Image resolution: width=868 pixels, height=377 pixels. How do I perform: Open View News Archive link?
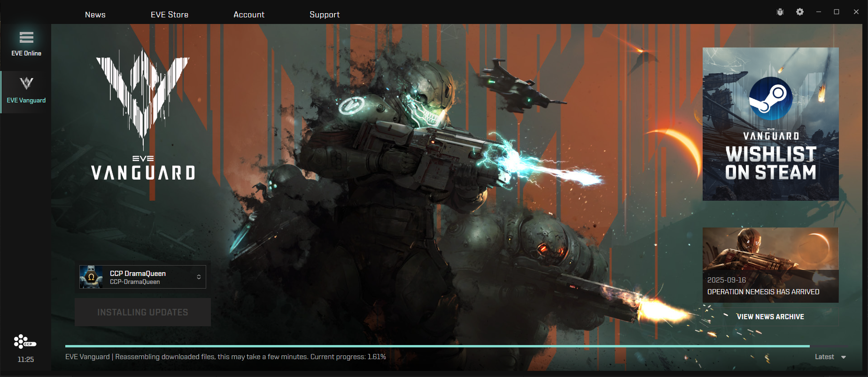coord(770,317)
